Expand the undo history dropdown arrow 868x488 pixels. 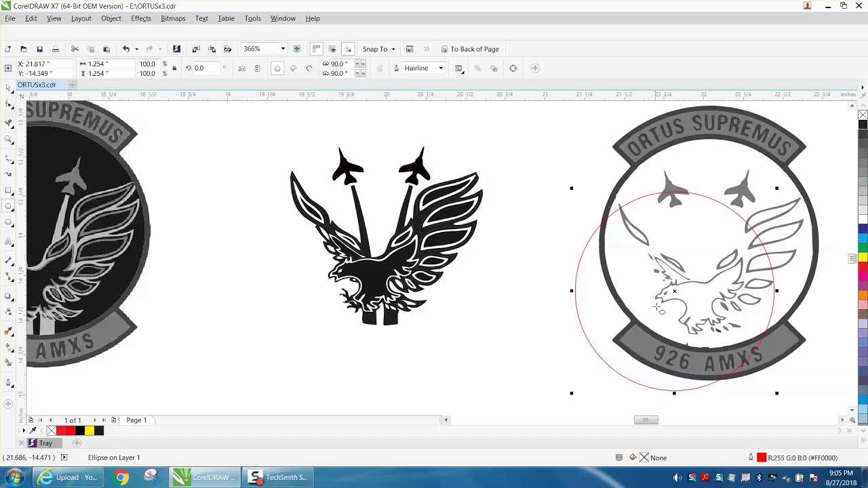point(136,49)
